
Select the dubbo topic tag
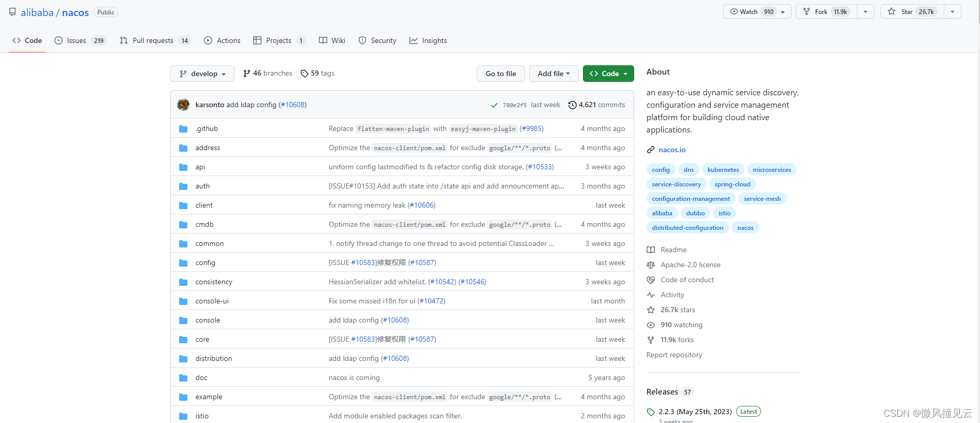pos(695,213)
